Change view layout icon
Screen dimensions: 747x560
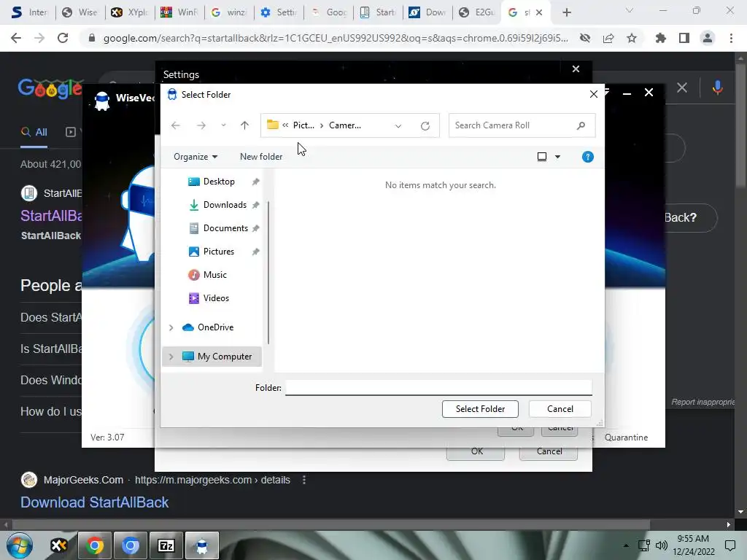[542, 157]
